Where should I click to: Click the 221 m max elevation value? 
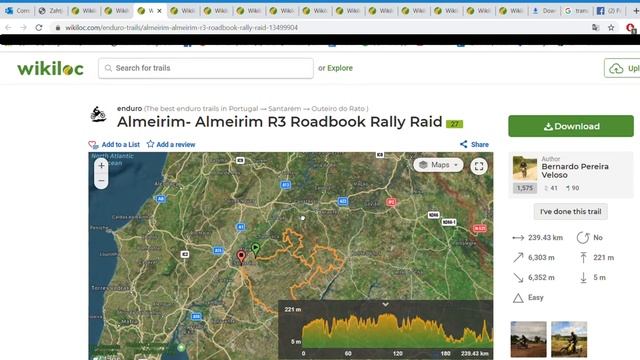(604, 258)
